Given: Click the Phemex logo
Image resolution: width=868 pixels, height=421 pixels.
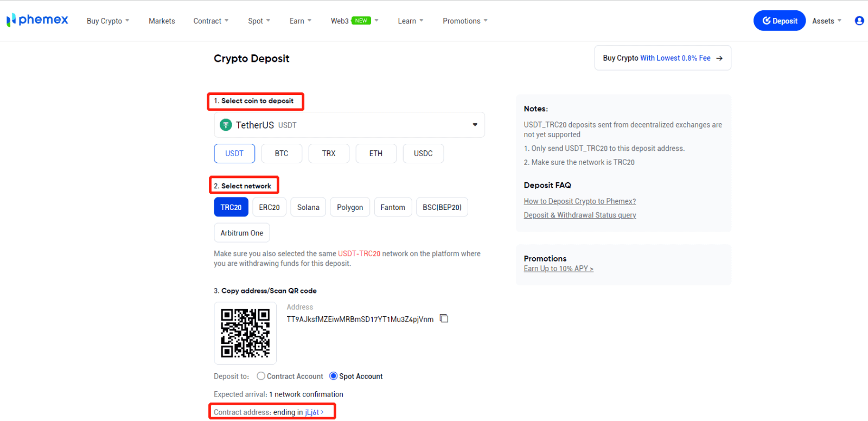Looking at the screenshot, I should click(37, 20).
